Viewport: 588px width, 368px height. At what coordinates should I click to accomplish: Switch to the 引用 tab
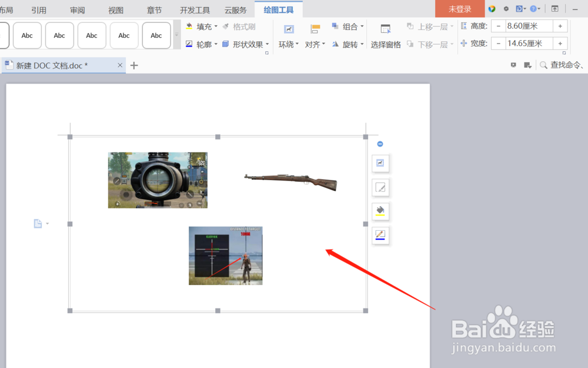(39, 10)
